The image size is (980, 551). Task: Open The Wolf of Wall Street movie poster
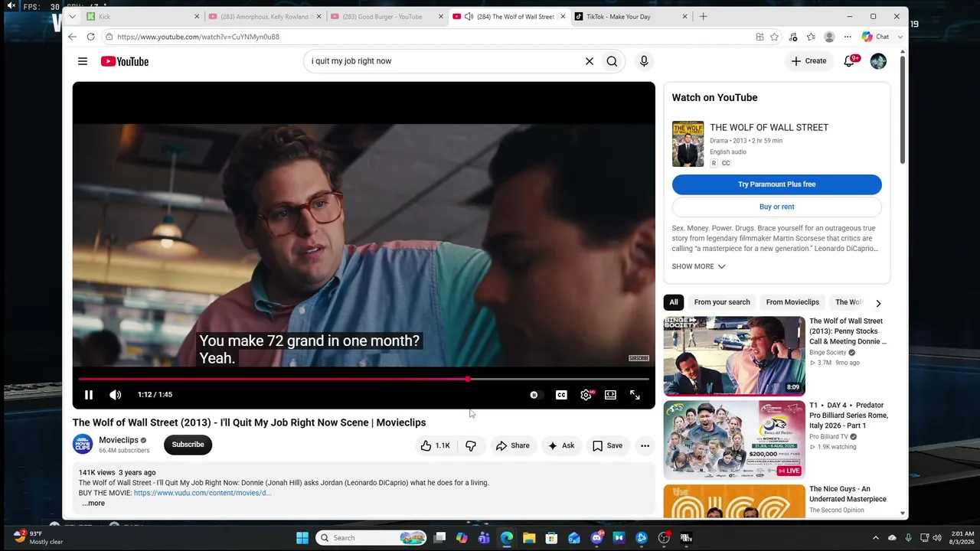coord(688,144)
